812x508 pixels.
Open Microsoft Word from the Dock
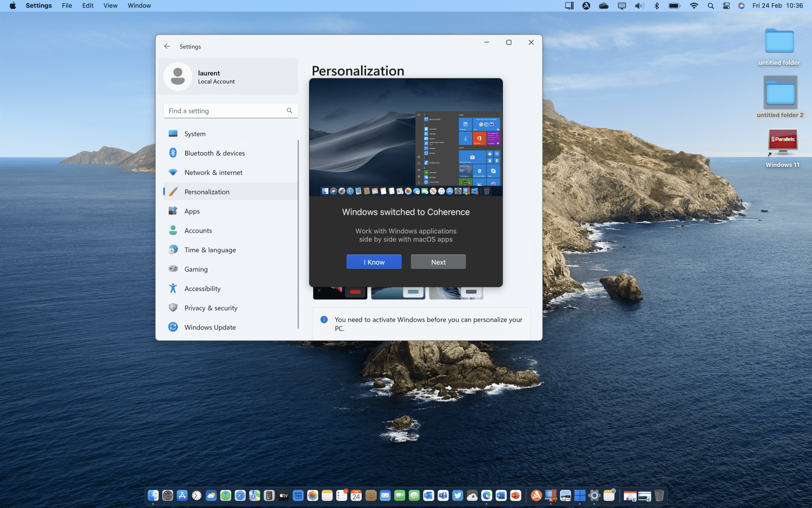(x=501, y=495)
